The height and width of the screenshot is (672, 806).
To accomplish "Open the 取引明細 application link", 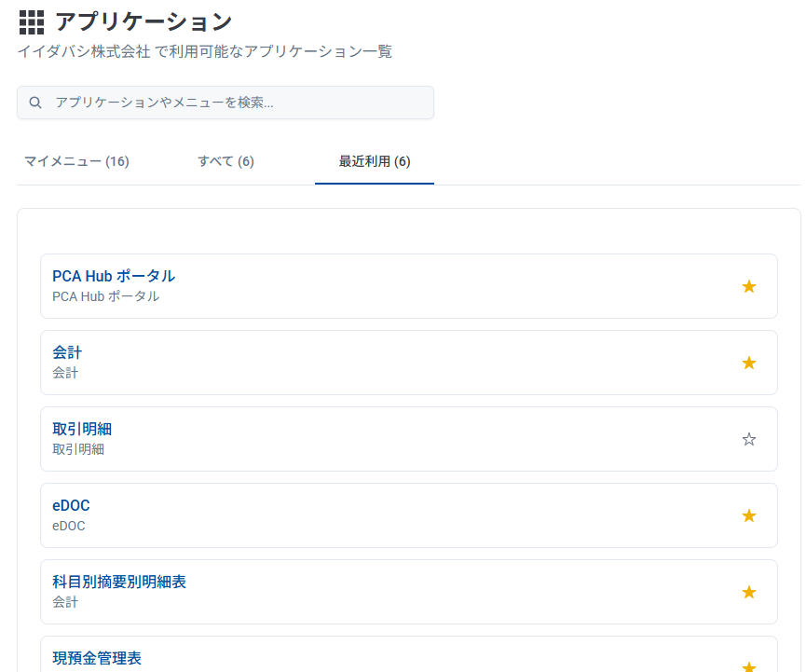I will [82, 429].
